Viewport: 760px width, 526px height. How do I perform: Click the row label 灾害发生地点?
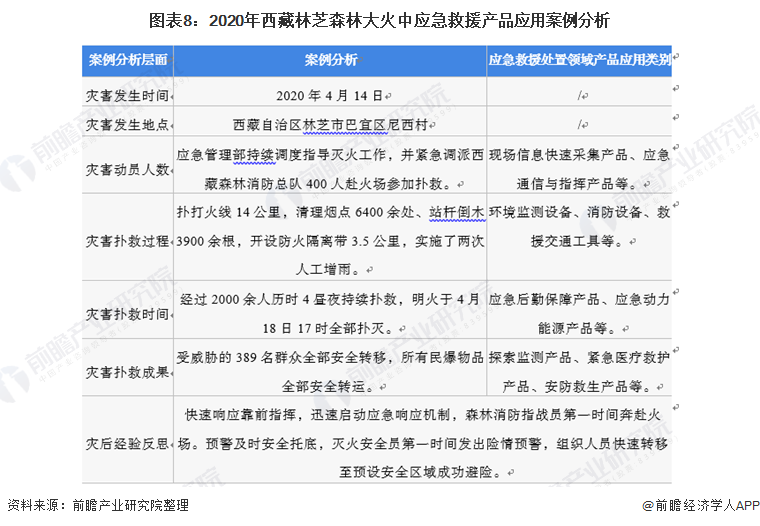click(127, 125)
